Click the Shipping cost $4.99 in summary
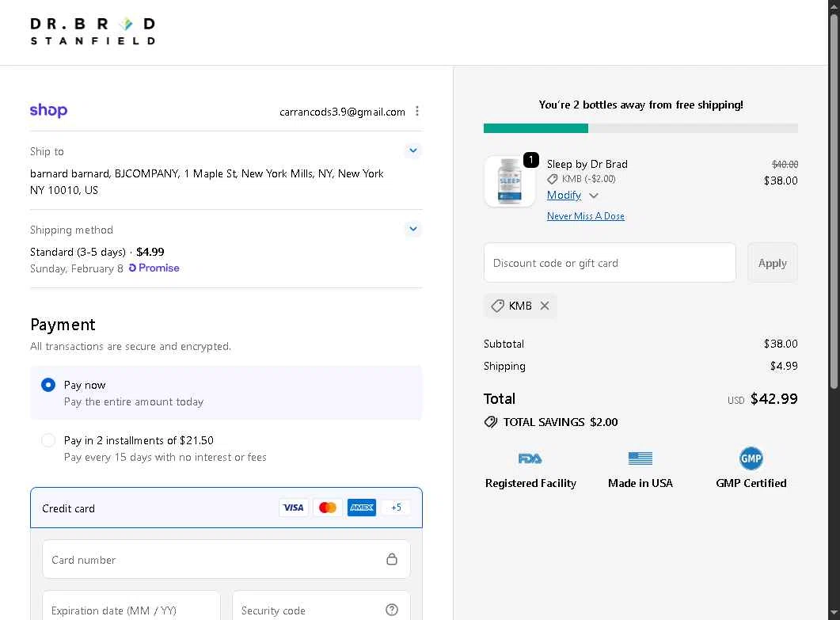 pos(784,366)
